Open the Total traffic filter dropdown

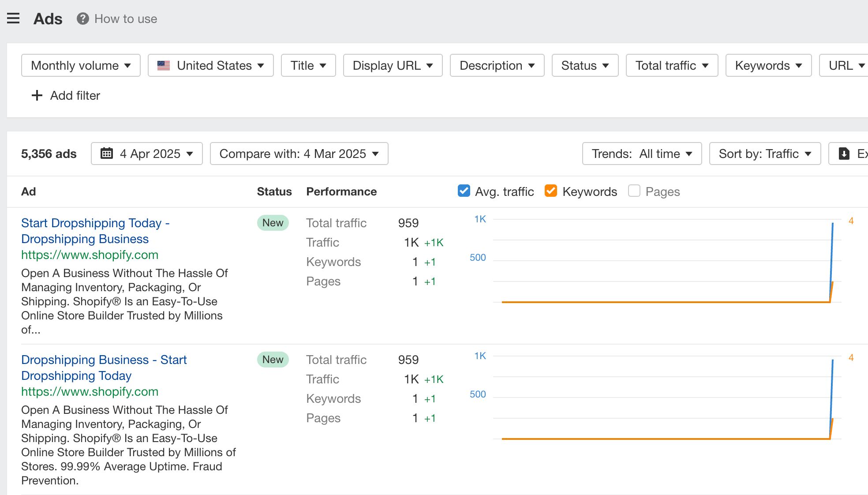pyautogui.click(x=671, y=65)
